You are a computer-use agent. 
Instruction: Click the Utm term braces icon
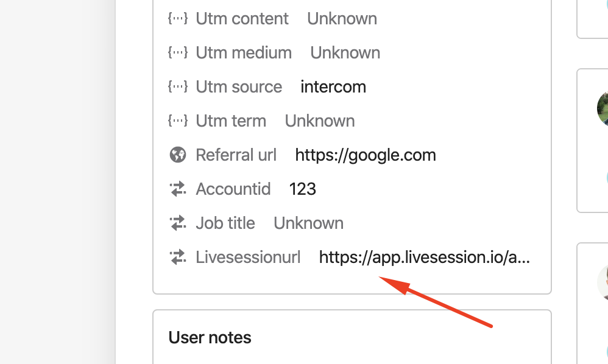coord(178,121)
